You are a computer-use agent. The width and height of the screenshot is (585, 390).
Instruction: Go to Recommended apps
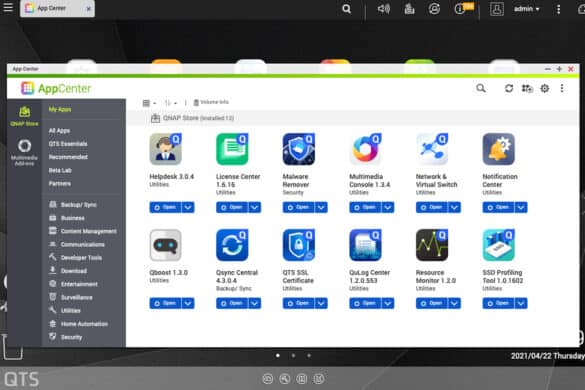tap(68, 157)
